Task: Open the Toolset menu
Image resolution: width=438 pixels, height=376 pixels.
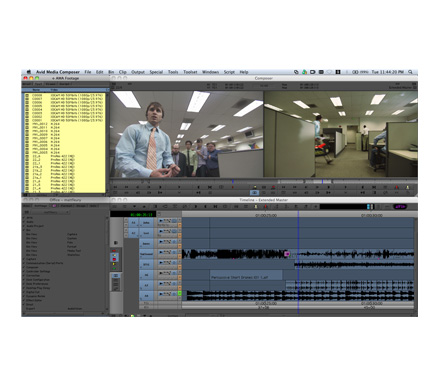Action: [x=190, y=72]
